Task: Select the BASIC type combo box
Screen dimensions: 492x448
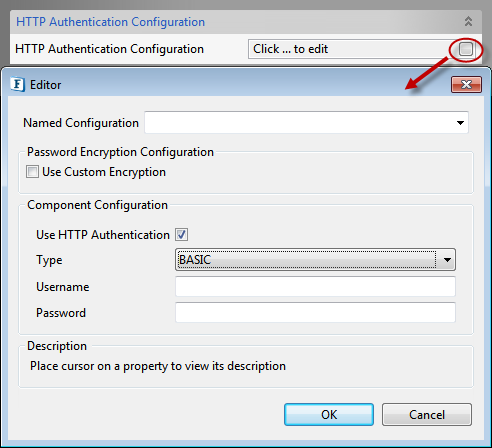Action: point(315,259)
